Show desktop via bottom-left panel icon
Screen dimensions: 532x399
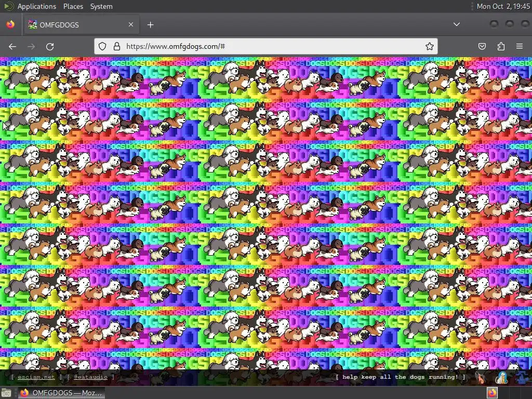click(x=6, y=393)
